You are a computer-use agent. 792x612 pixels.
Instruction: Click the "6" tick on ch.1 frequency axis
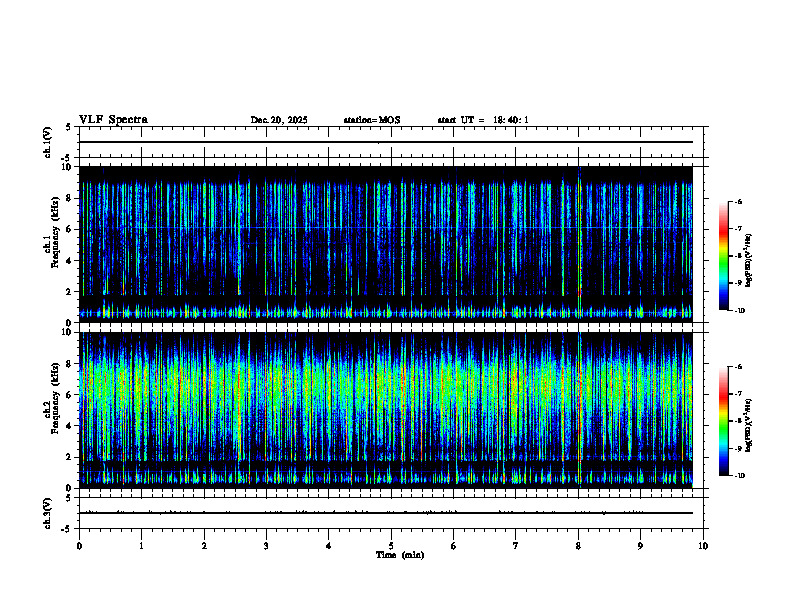point(69,229)
